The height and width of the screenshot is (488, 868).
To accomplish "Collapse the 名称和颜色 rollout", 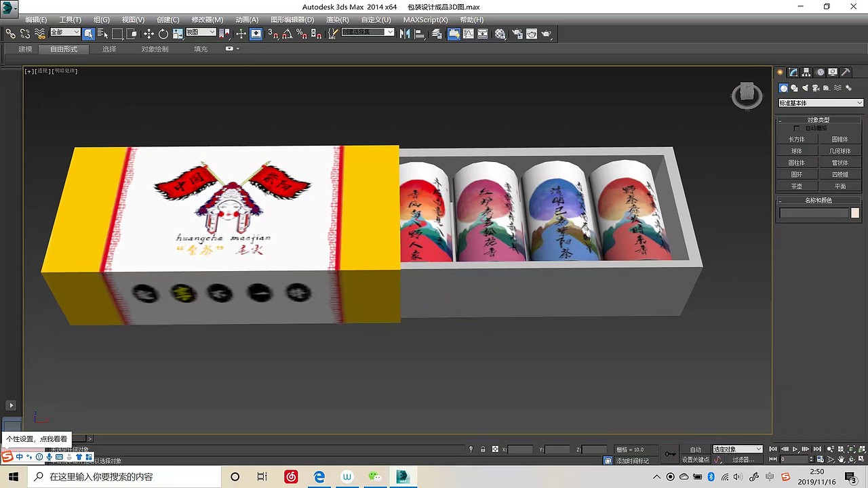I will tap(818, 201).
